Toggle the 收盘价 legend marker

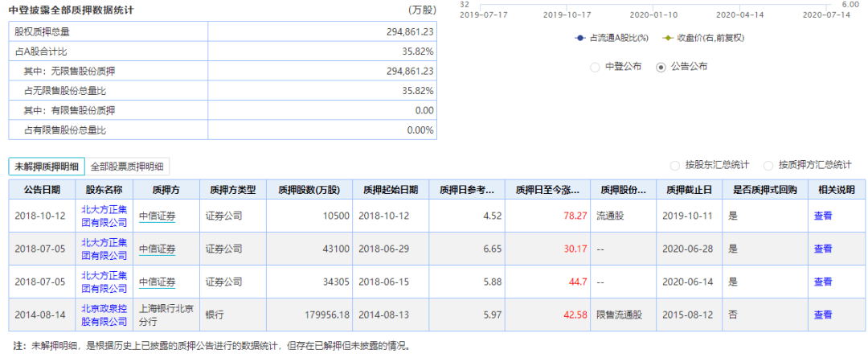click(x=668, y=39)
